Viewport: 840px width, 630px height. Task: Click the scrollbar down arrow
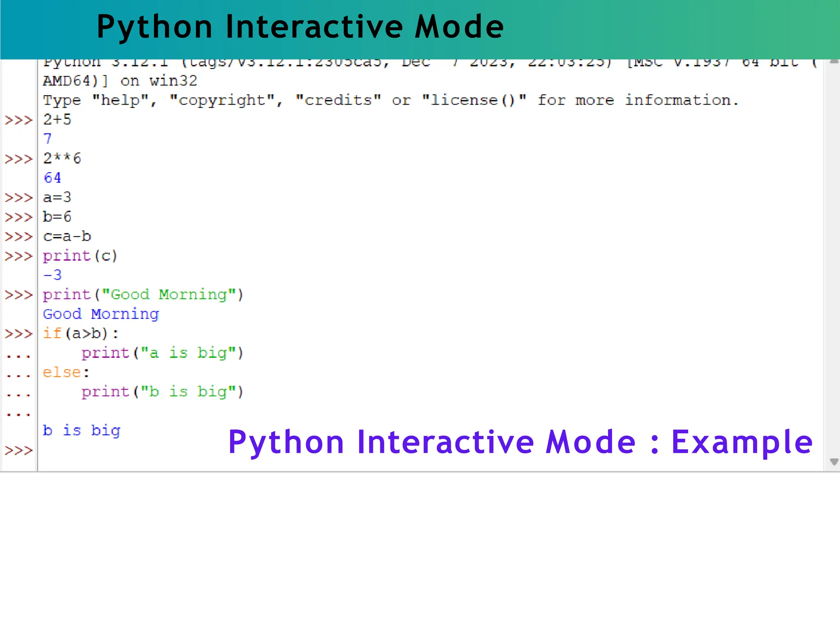click(x=834, y=462)
